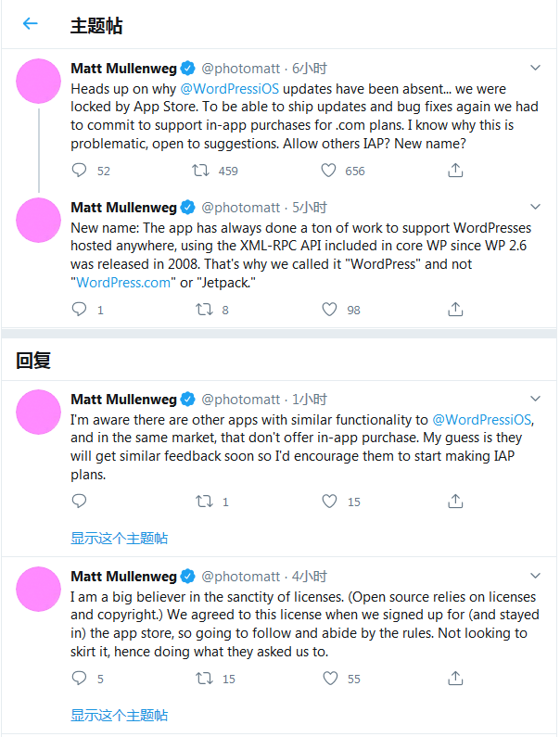
Task: Go back using the back arrow
Action: (x=31, y=24)
